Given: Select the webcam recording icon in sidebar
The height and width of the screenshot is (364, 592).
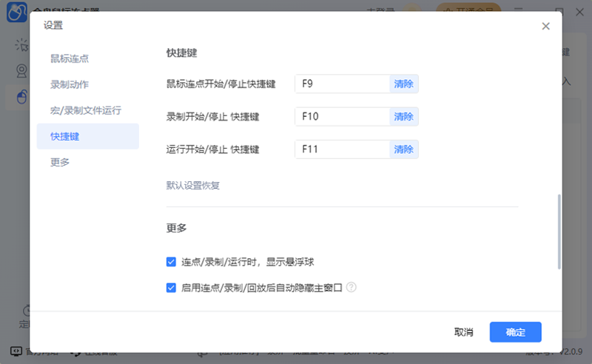Looking at the screenshot, I should tap(21, 71).
